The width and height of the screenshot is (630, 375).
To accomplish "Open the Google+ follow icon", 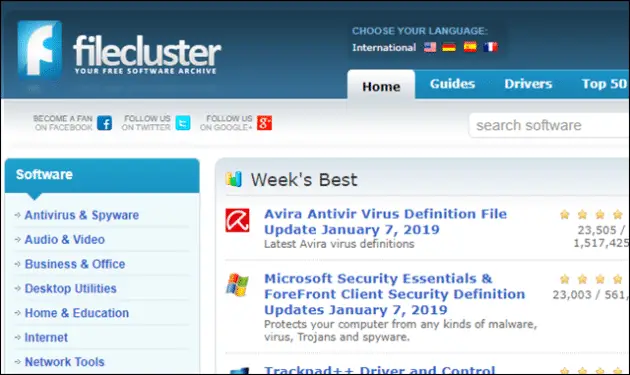I will (264, 123).
